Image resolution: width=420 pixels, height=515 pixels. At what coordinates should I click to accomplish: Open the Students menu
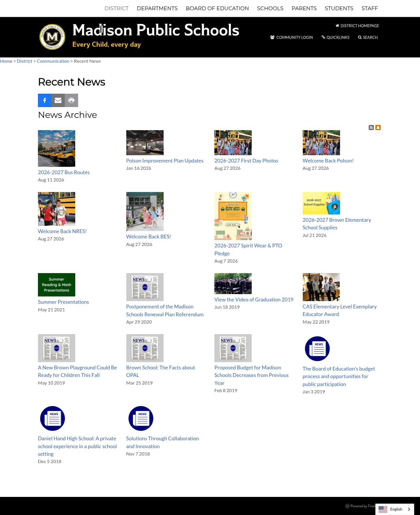339,8
